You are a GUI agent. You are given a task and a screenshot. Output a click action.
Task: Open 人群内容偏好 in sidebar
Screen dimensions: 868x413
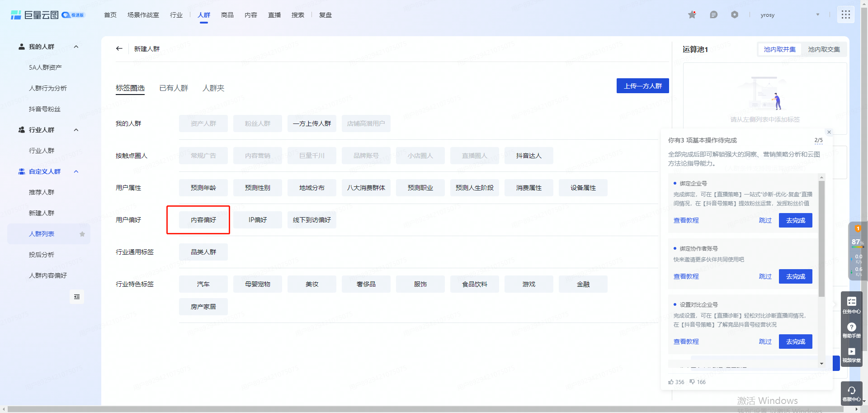click(x=48, y=275)
